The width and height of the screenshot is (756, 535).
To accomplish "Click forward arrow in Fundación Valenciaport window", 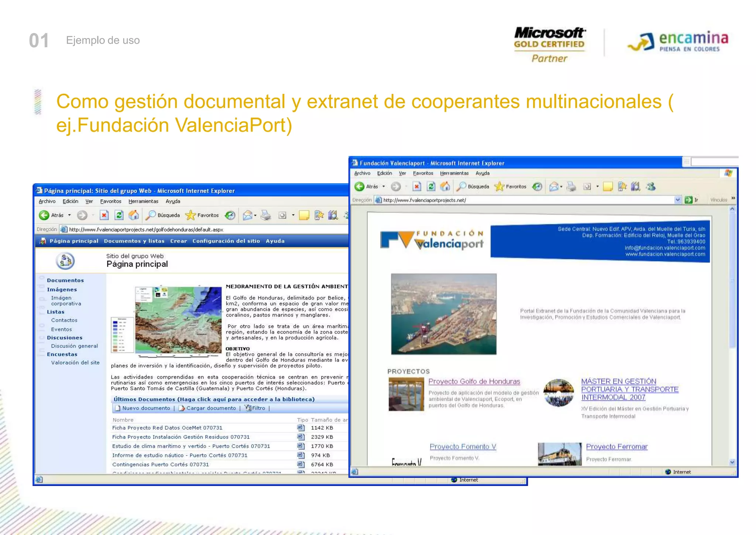I will tap(396, 187).
